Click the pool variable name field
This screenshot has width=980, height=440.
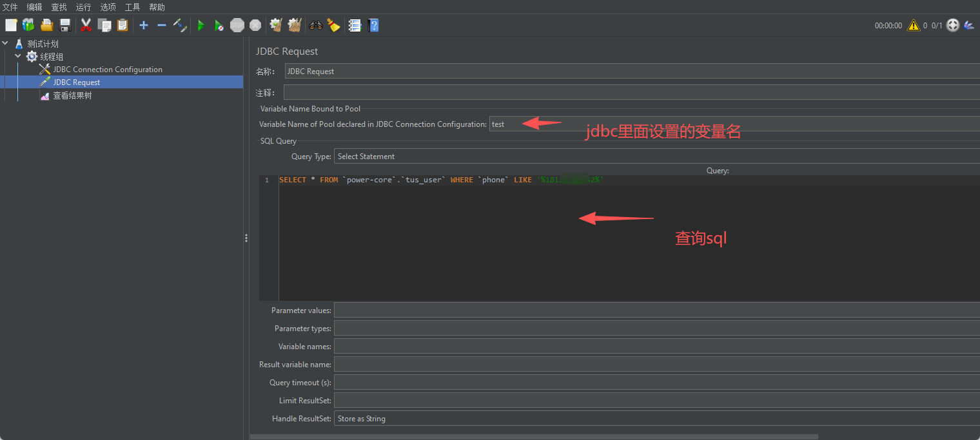tap(734, 124)
